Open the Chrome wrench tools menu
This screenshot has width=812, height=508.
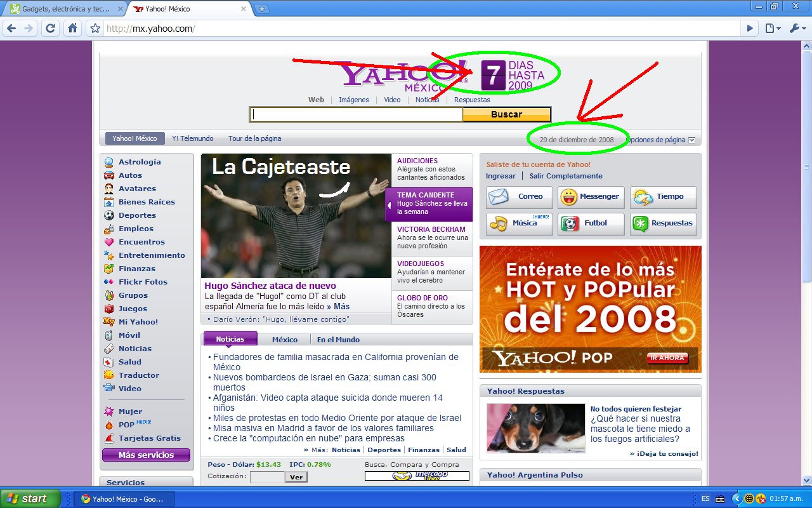[x=797, y=28]
